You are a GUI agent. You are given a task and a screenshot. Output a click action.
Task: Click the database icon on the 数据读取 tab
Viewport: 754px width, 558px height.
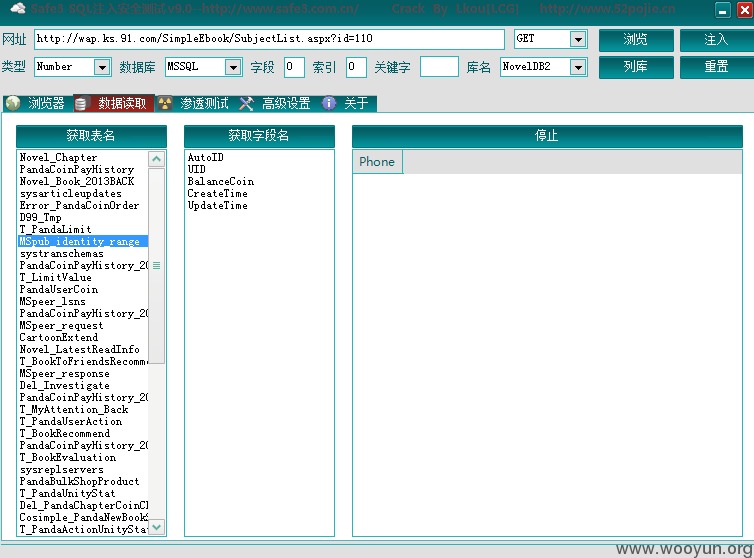(x=81, y=103)
